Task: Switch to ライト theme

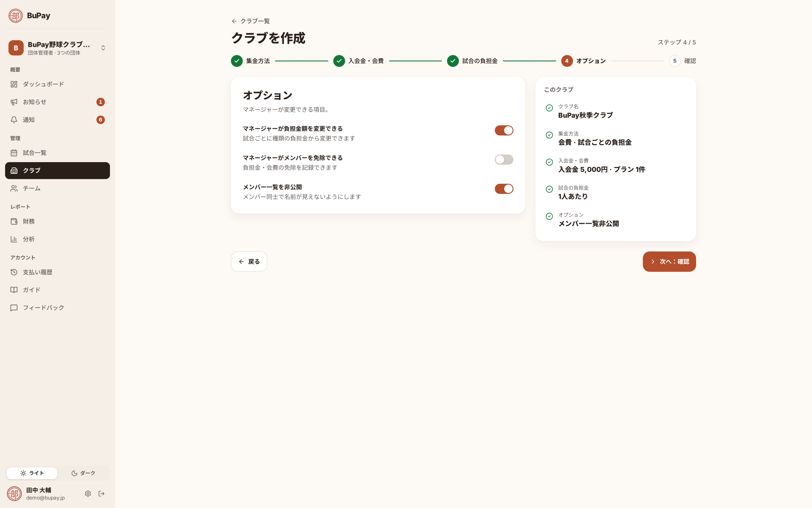Action: [x=32, y=473]
